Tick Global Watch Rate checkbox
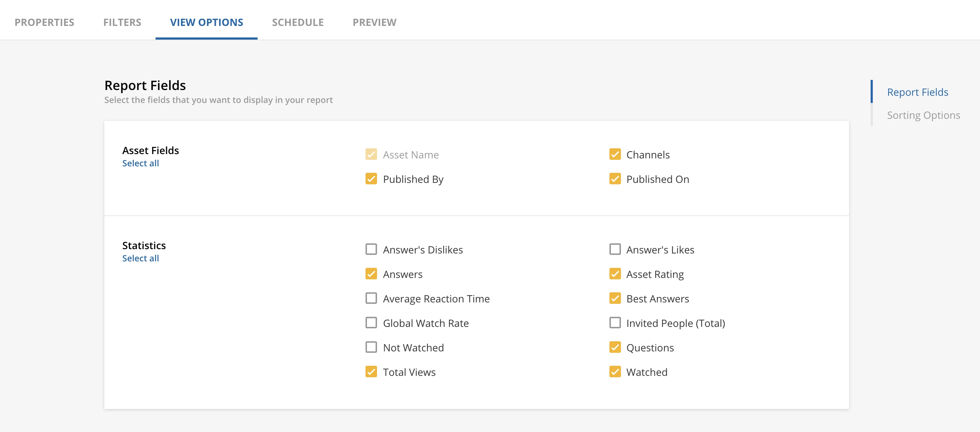980x432 pixels. (x=371, y=323)
